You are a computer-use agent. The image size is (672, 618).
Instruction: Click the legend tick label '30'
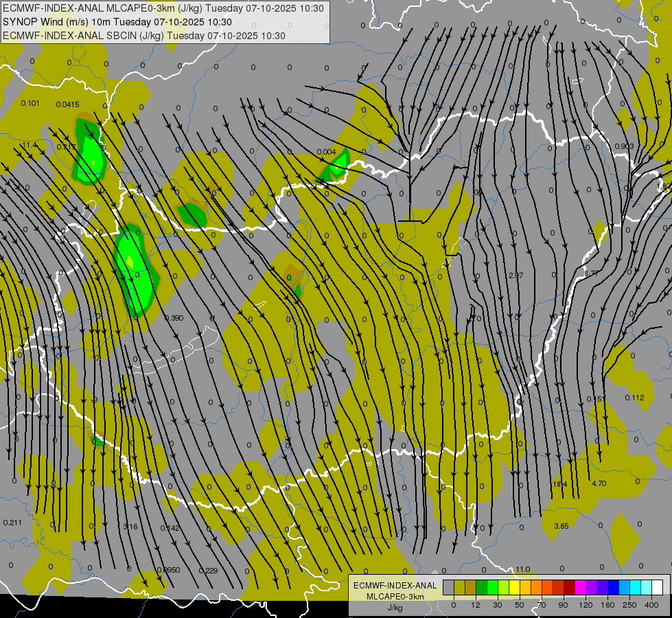(497, 605)
